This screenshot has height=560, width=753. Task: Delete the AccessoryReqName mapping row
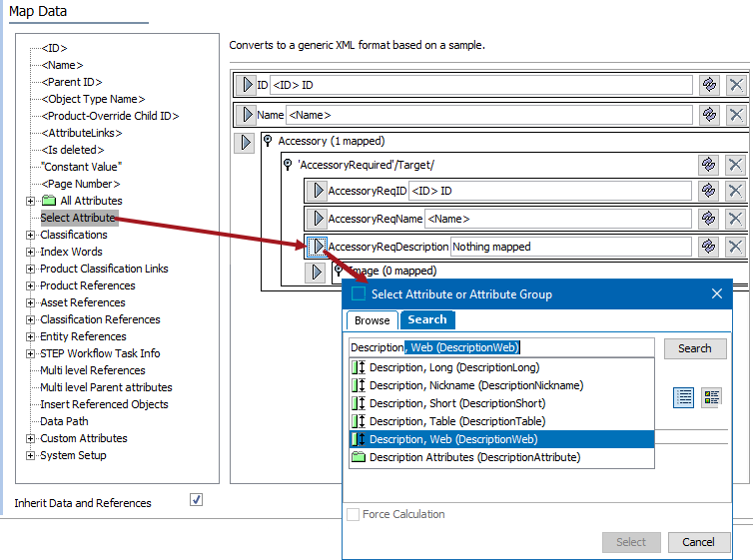pyautogui.click(x=735, y=219)
